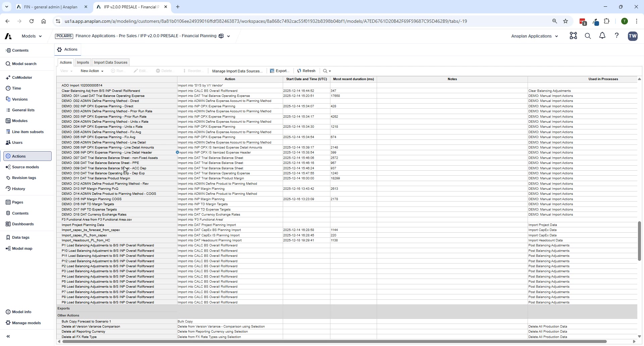Switch to the Import Data Sources tab
Viewport: 644px width, 346px height.
point(111,62)
